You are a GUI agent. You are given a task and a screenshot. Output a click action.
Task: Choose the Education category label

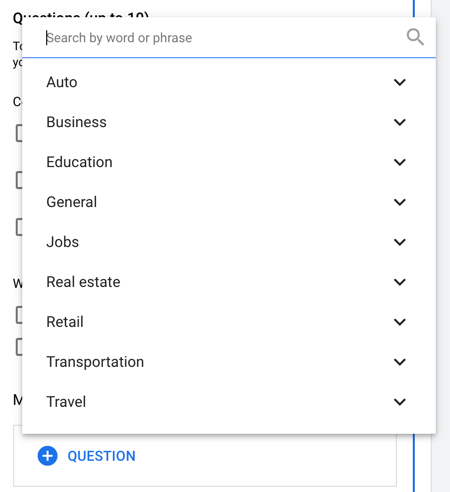pyautogui.click(x=79, y=162)
